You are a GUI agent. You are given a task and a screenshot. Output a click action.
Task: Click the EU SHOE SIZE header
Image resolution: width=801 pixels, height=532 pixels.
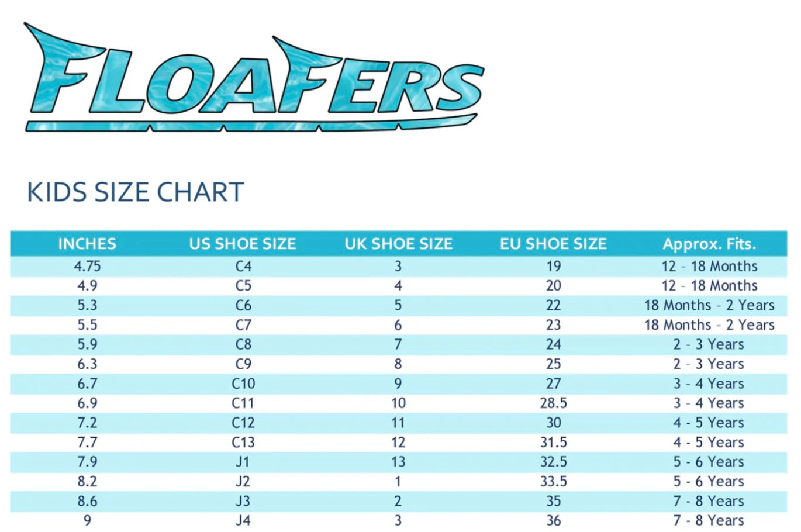553,244
